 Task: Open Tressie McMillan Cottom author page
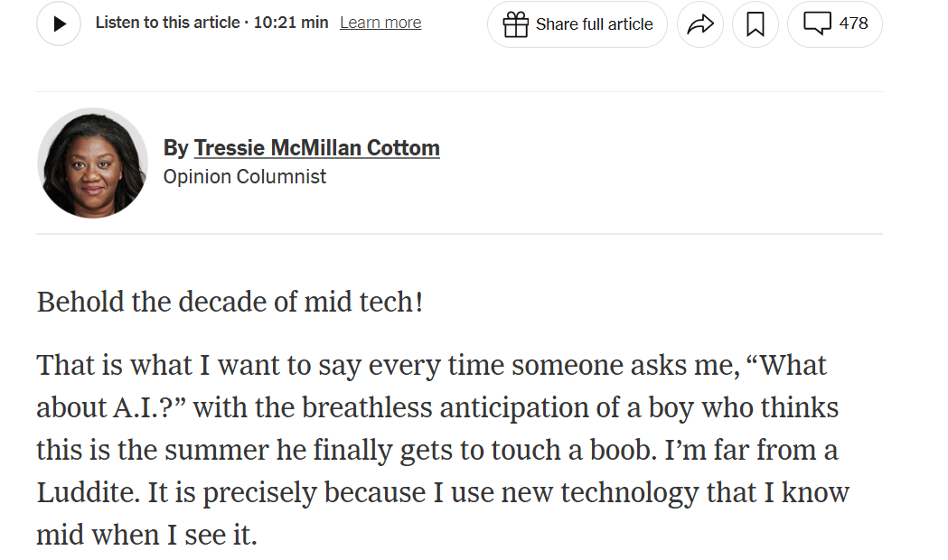(317, 148)
